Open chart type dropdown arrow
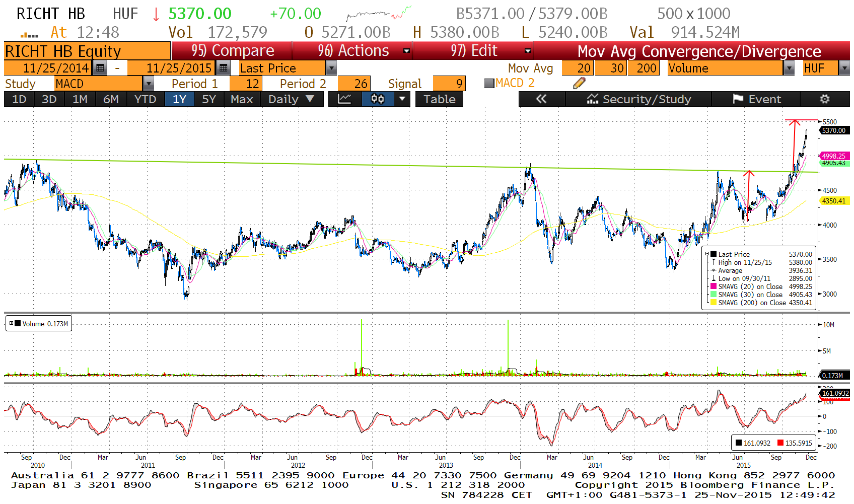Image resolution: width=854 pixels, height=504 pixels. click(x=401, y=99)
